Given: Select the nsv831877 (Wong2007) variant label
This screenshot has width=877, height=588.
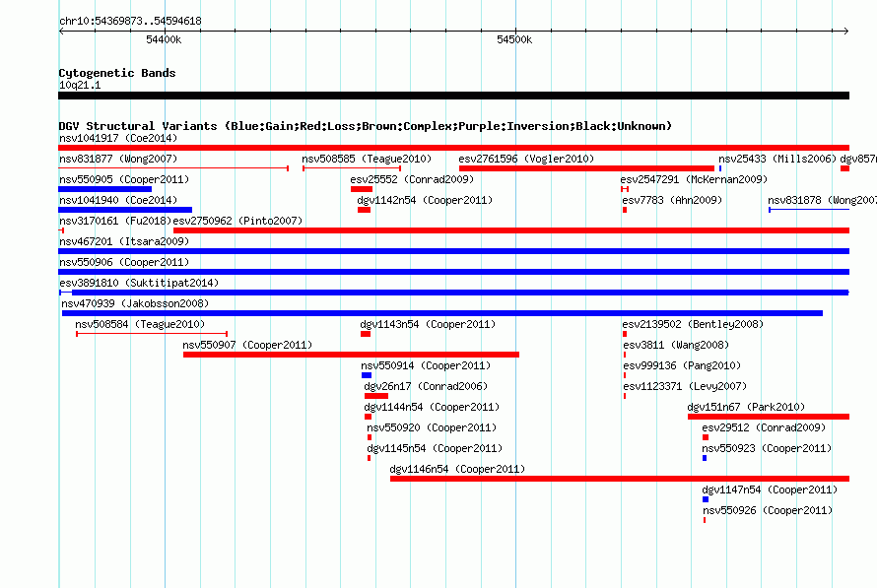Looking at the screenshot, I should click(x=118, y=159).
